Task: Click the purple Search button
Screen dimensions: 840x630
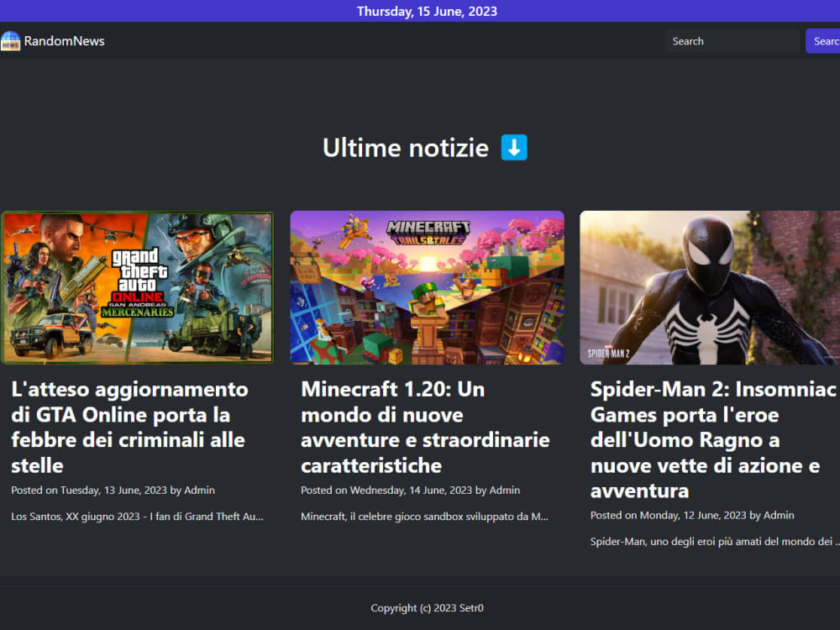Action: tap(823, 41)
